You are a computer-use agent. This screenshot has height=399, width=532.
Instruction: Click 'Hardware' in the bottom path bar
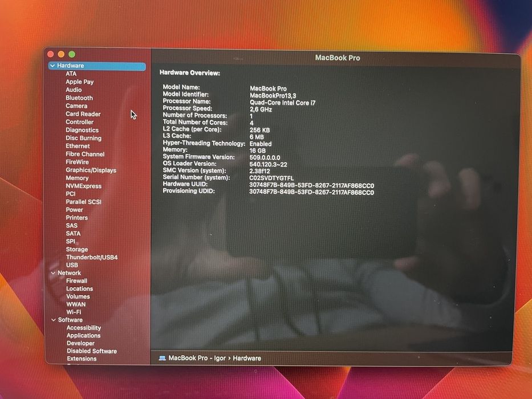247,358
